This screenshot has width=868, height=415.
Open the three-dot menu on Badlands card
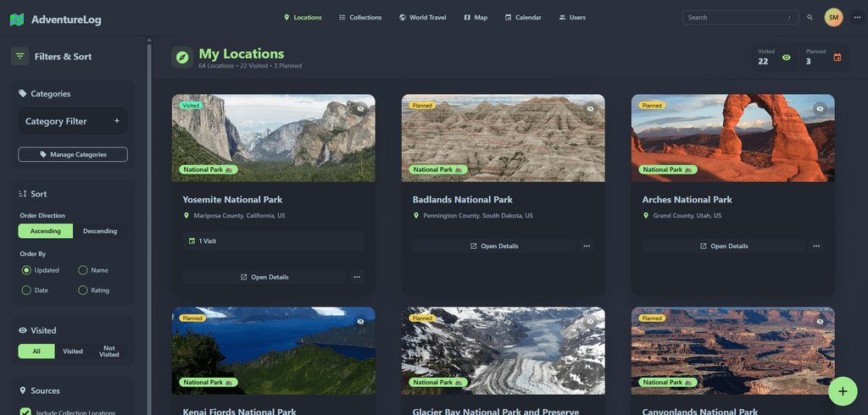pyautogui.click(x=587, y=246)
